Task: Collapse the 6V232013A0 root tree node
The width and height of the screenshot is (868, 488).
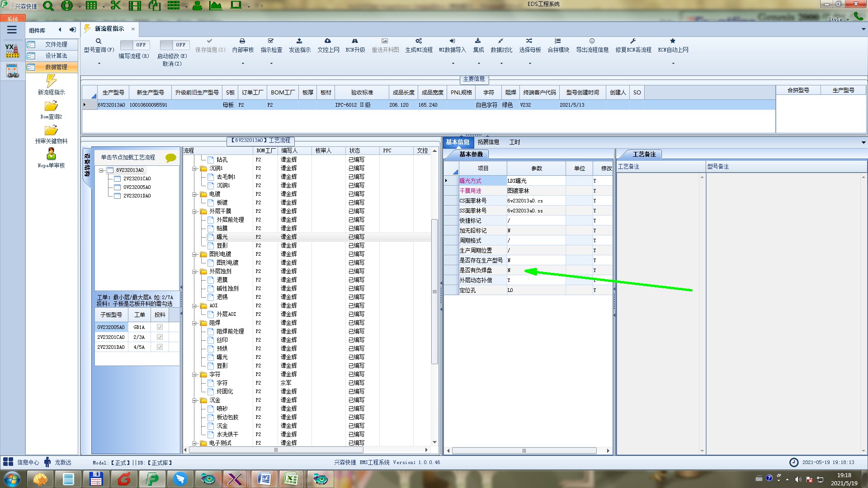Action: pos(102,170)
